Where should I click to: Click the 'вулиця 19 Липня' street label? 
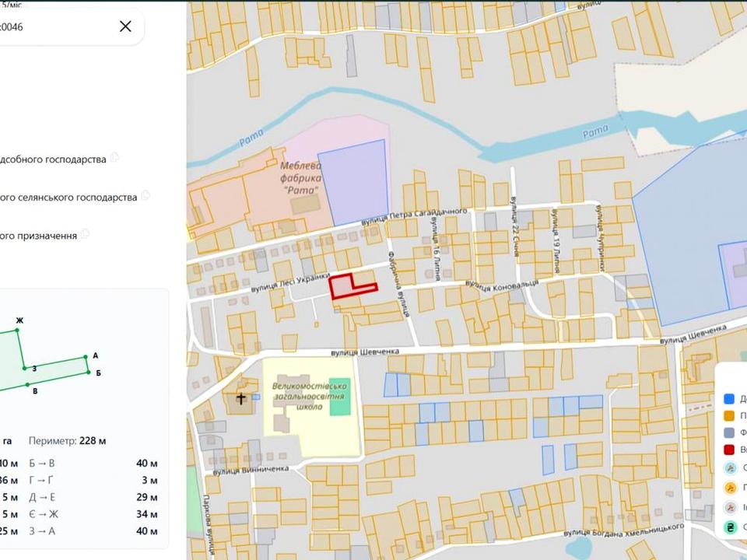556,241
